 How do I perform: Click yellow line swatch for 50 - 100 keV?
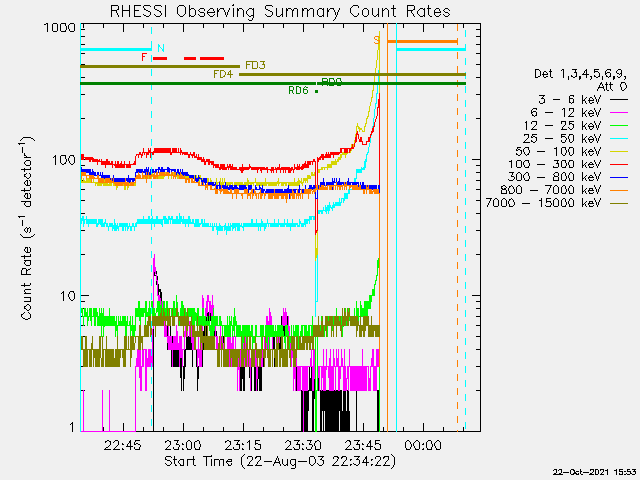coord(619,151)
